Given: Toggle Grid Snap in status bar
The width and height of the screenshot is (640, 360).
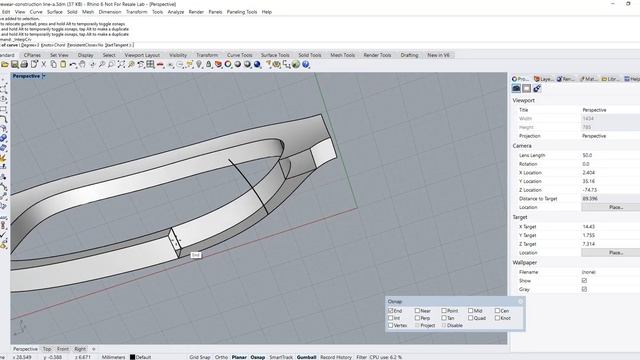Looking at the screenshot, I should coord(200,357).
